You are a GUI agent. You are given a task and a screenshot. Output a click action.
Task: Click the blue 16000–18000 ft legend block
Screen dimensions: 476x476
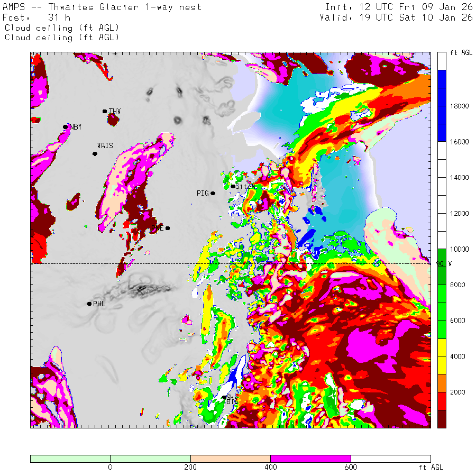[442, 106]
